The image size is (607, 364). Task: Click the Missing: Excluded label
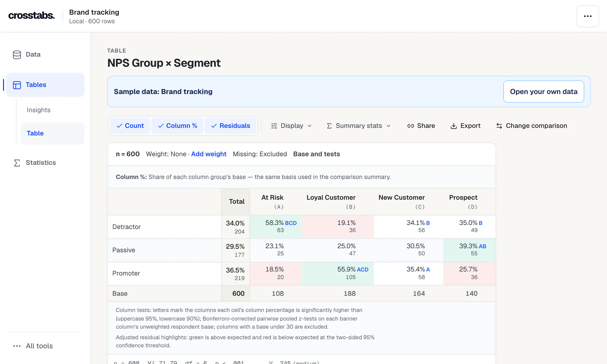point(260,154)
